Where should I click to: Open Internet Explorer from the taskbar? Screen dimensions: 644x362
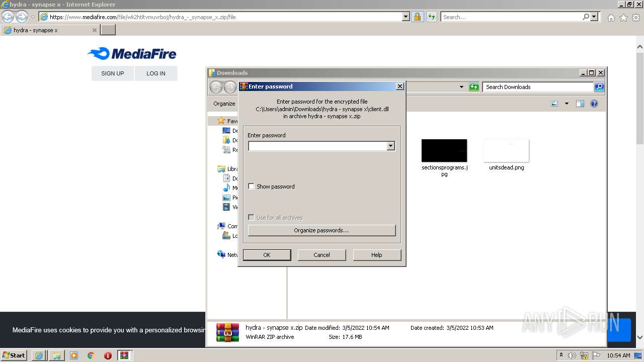(x=39, y=355)
